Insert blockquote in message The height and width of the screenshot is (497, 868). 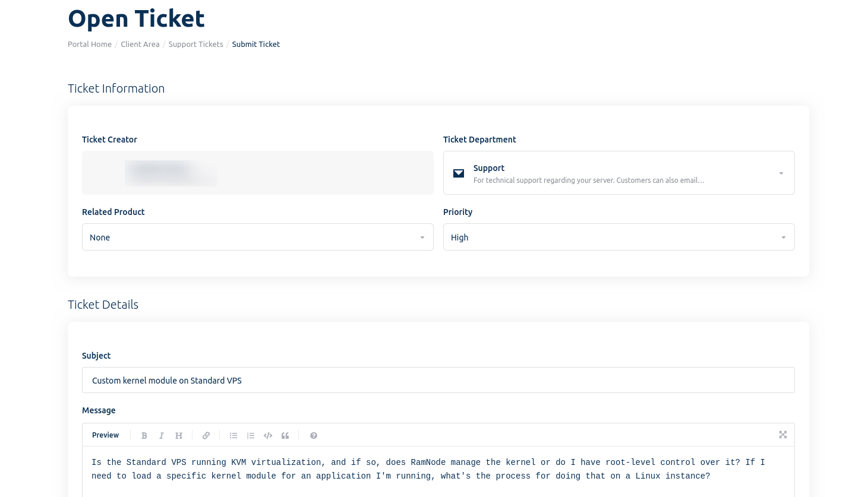pyautogui.click(x=285, y=435)
